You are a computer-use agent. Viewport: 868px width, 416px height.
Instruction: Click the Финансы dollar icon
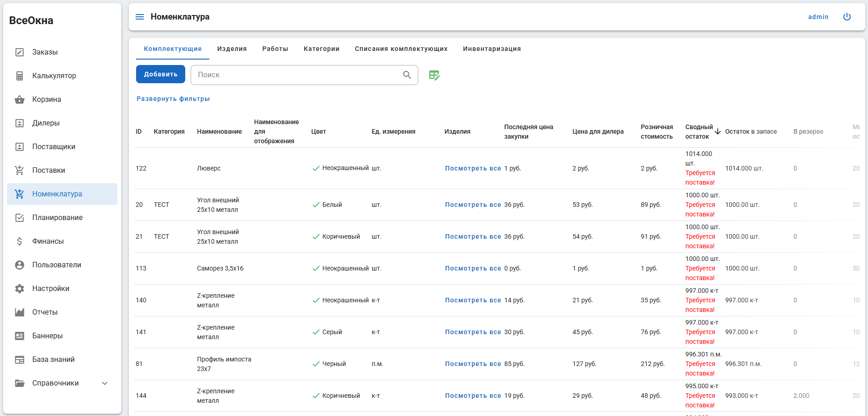20,241
